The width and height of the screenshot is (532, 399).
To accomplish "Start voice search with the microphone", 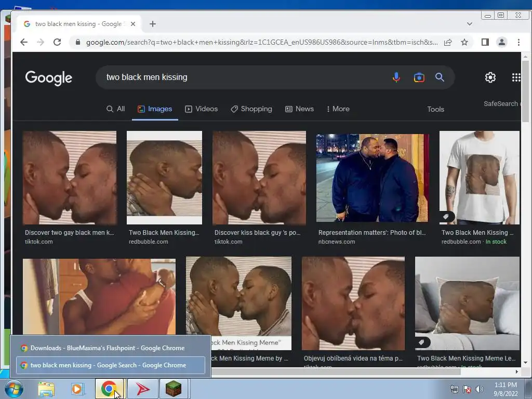I will click(396, 77).
